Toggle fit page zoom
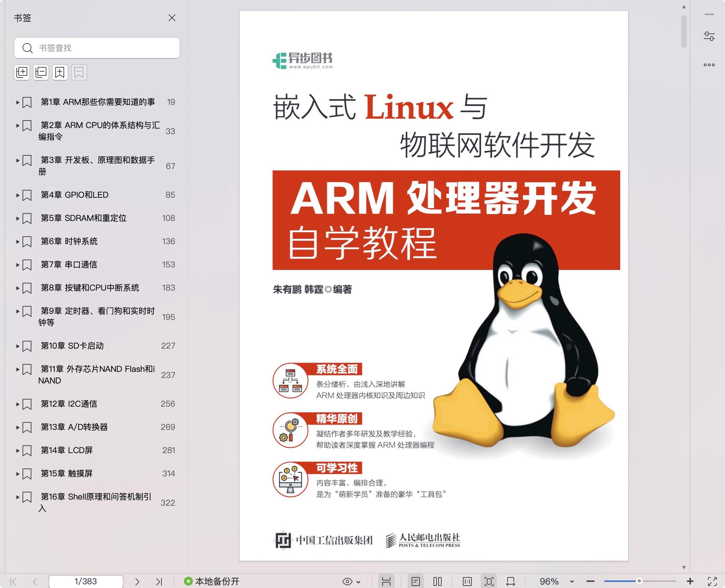Image resolution: width=725 pixels, height=588 pixels. 489,582
